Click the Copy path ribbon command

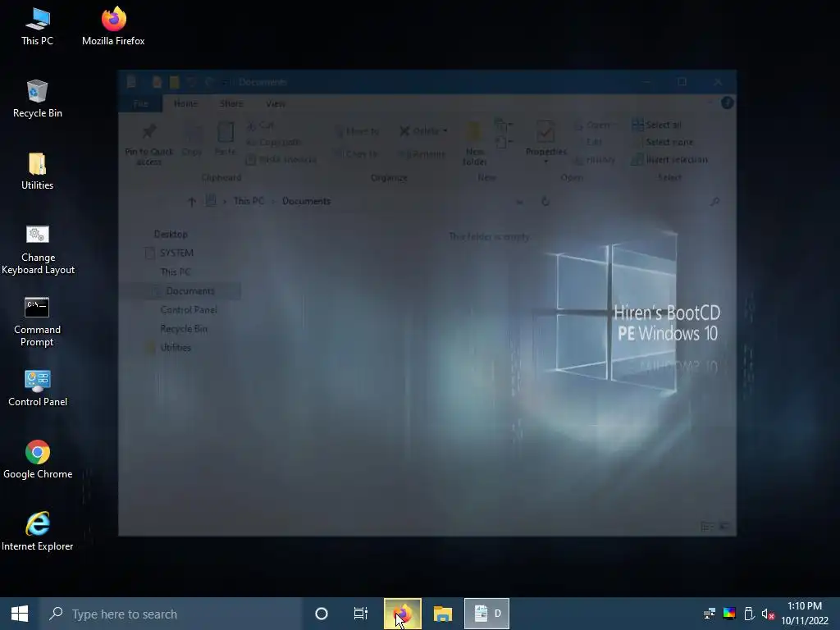274,142
